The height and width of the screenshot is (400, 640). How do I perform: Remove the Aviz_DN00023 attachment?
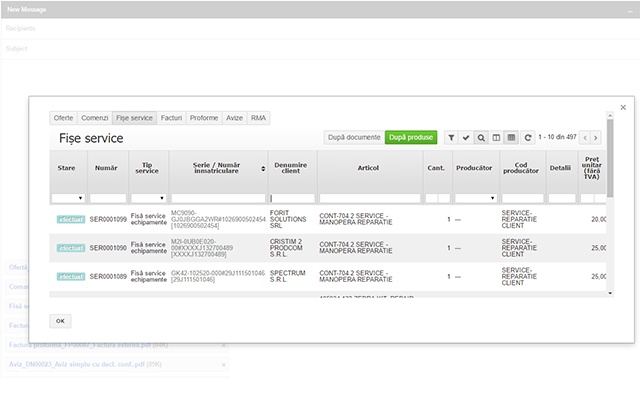click(x=223, y=364)
